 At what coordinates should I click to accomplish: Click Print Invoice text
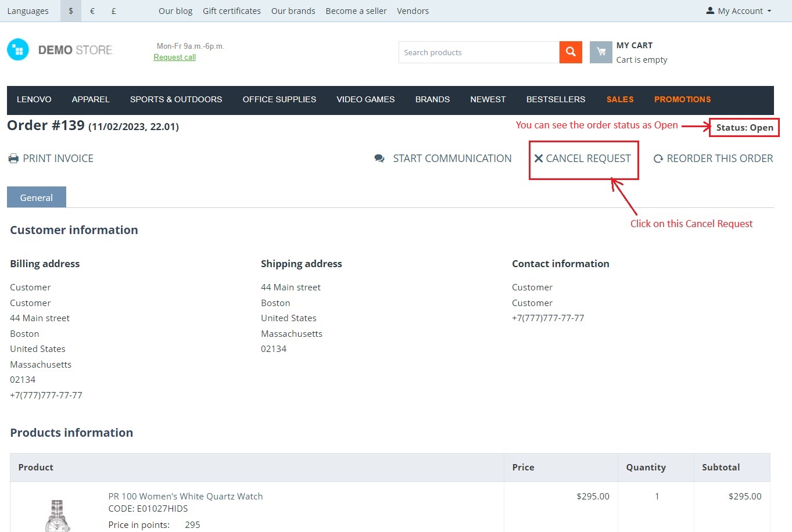coord(58,159)
